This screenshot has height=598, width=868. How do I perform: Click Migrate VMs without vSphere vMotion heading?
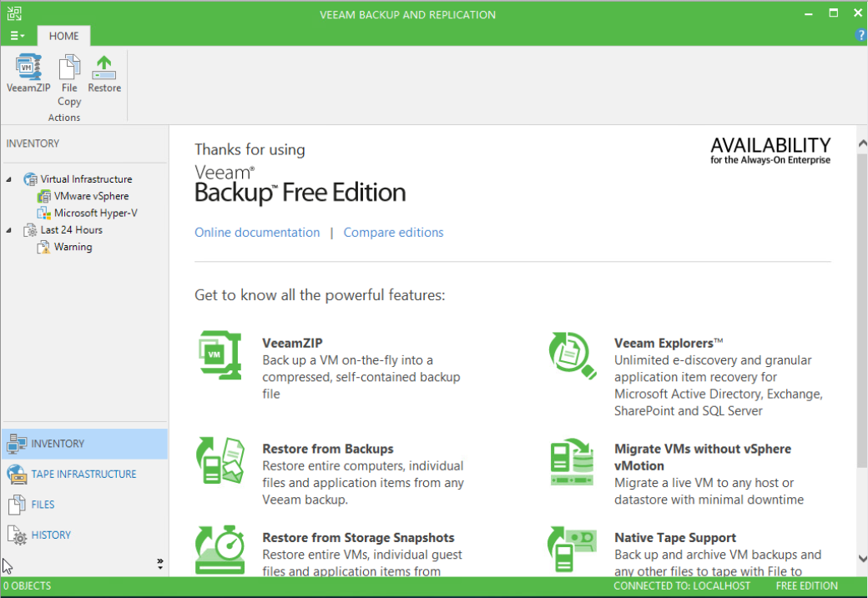coord(703,457)
